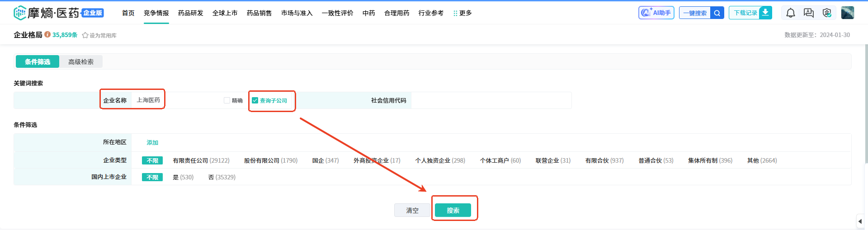Go to 首页 menu
Screen dimensions: 868x230
(x=128, y=13)
